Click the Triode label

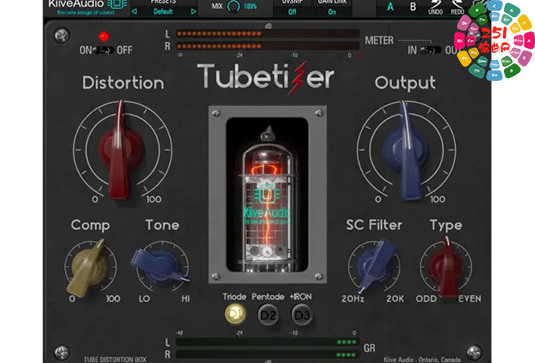(234, 296)
